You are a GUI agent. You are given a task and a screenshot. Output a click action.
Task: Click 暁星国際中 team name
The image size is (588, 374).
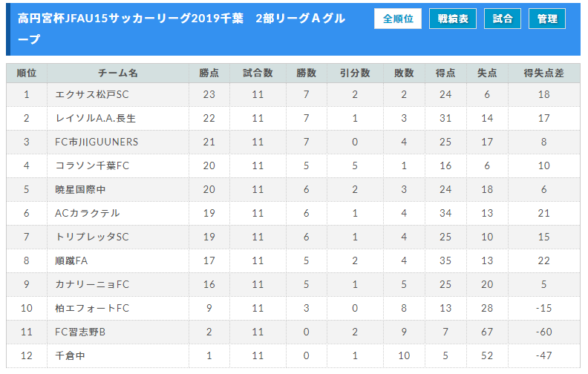click(80, 190)
